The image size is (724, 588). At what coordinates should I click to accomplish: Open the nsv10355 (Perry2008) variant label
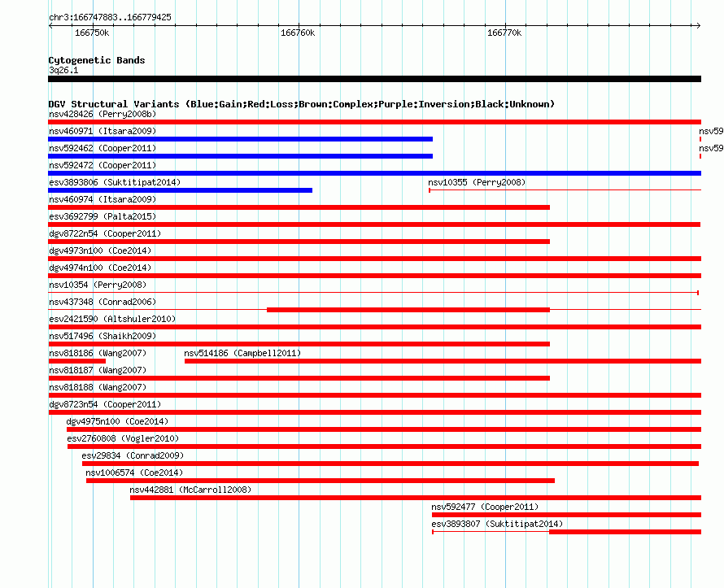(477, 182)
